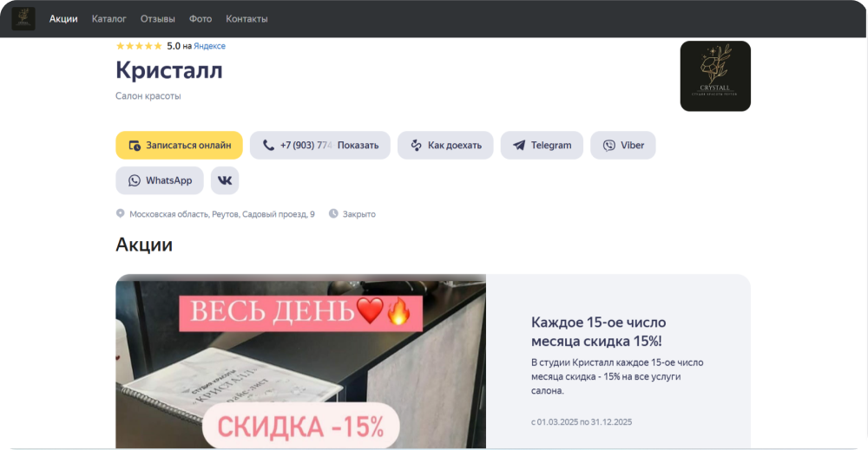Open WhatsApp chat button

pos(160,180)
